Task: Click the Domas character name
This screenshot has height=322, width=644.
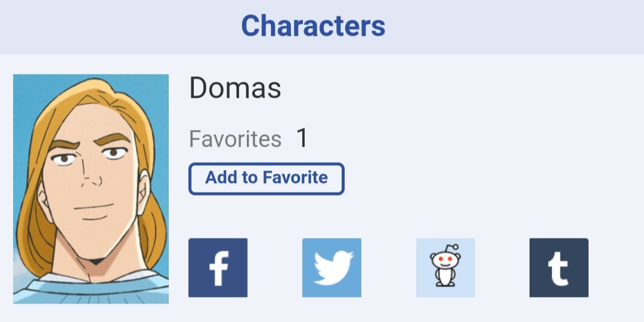Action: [x=235, y=89]
